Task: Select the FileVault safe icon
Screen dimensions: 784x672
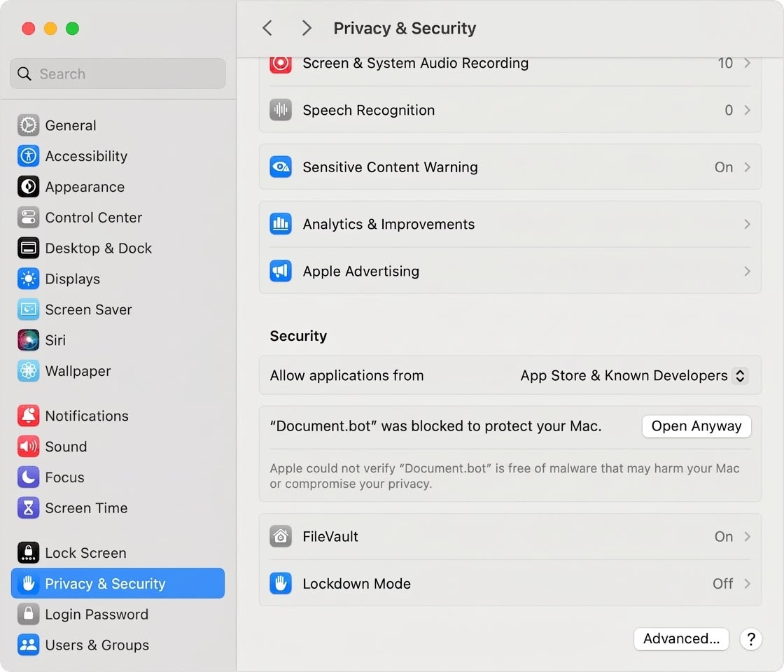Action: point(281,536)
